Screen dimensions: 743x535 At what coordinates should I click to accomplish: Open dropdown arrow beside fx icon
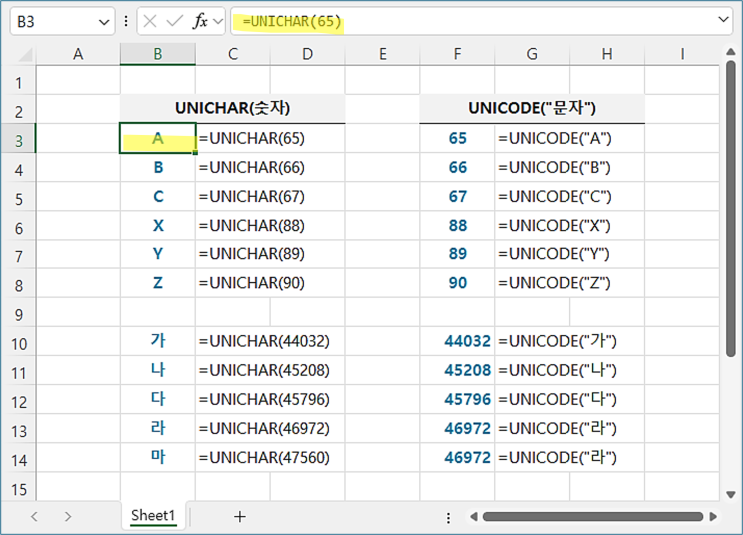217,21
